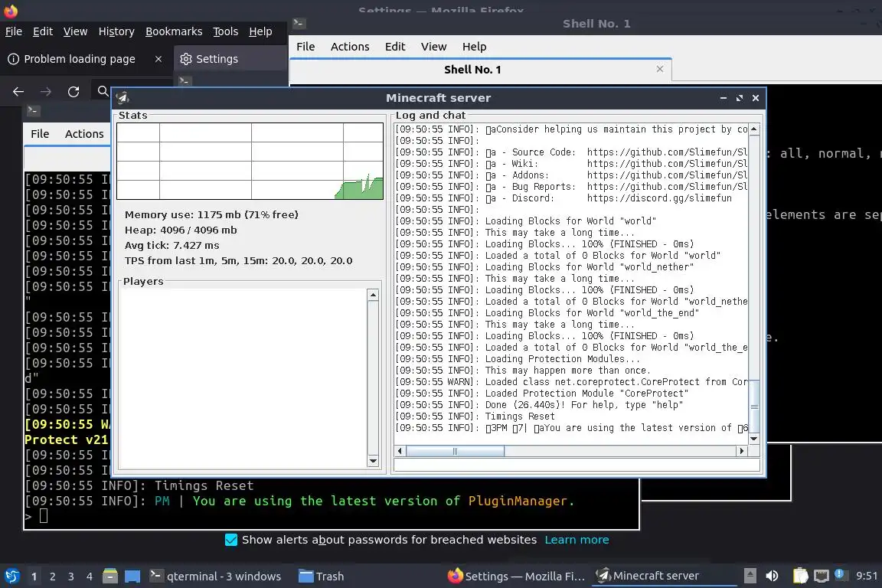Image resolution: width=882 pixels, height=588 pixels.
Task: Close the Problem loading page tab
Action: coord(158,58)
